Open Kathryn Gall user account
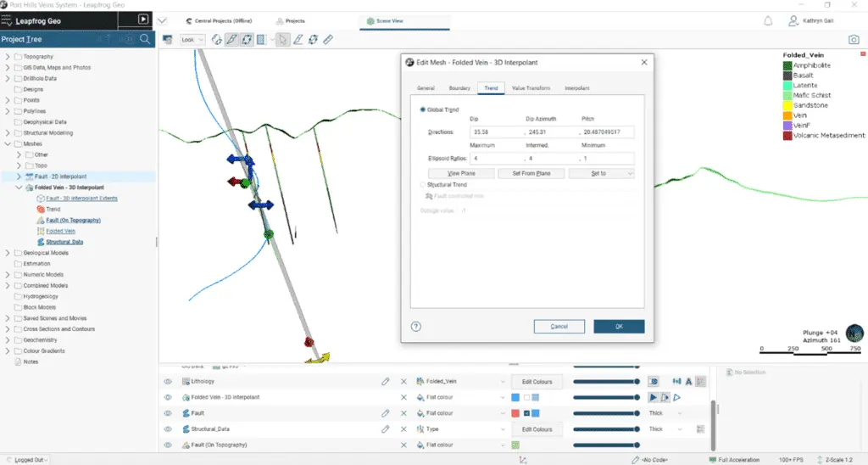868x465 pixels. (x=811, y=20)
